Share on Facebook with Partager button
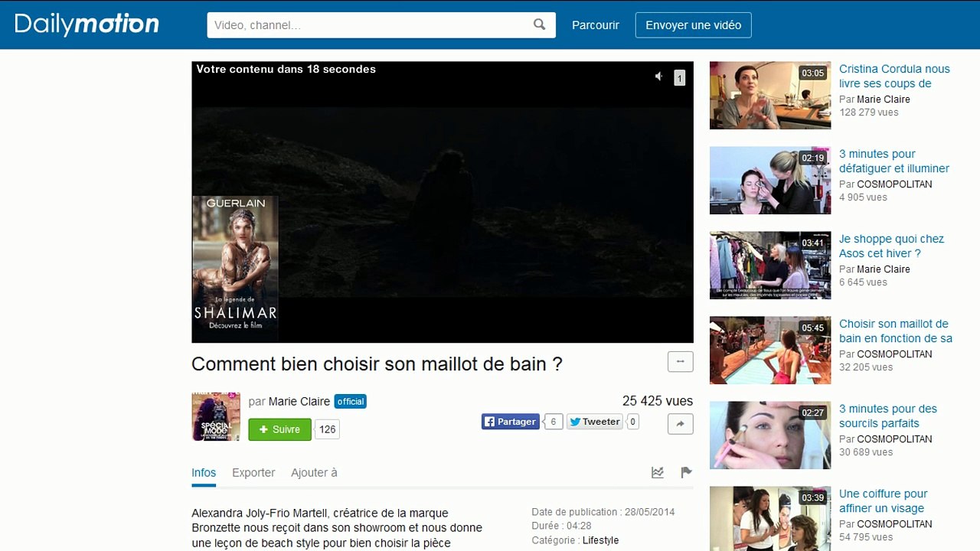 (511, 422)
